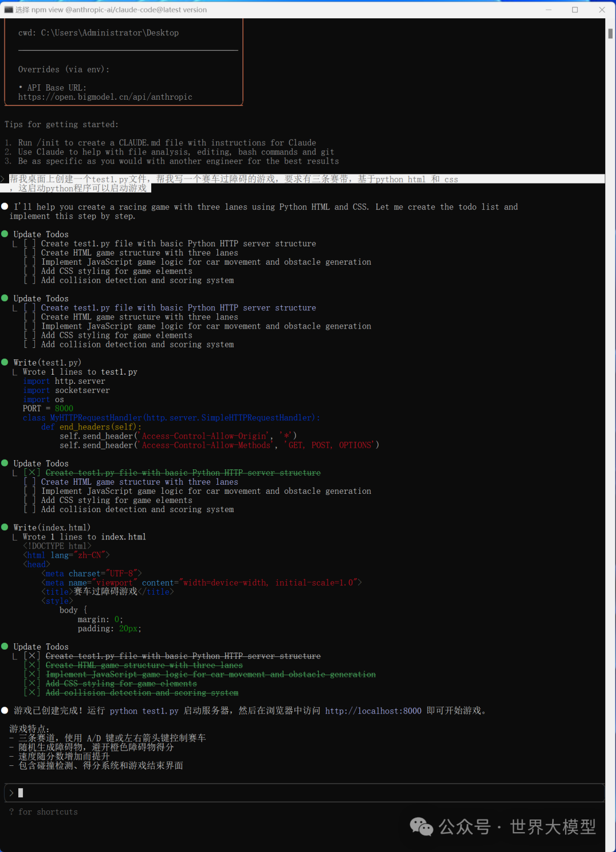Click the vertical scrollbar thumb of the terminal
This screenshot has width=616, height=852.
tap(610, 34)
